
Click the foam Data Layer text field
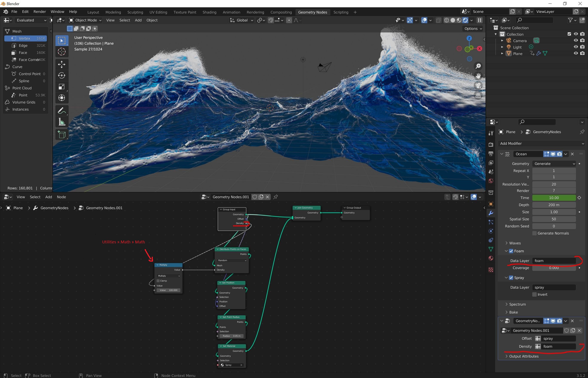(x=554, y=261)
